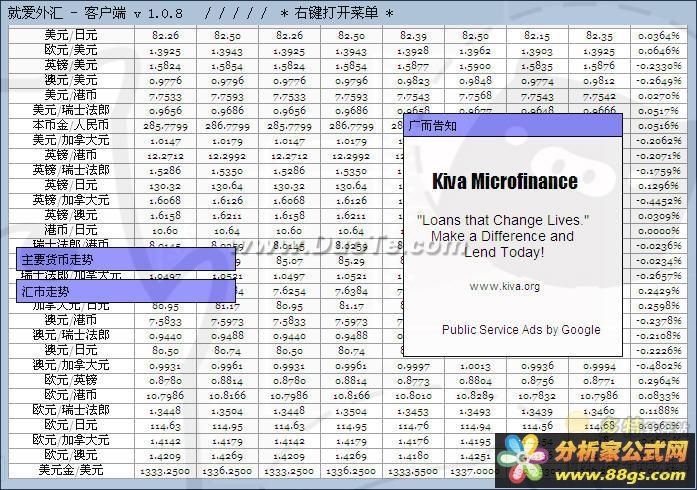
Task: Select the 欧元/澳元 row label
Action: 71,455
